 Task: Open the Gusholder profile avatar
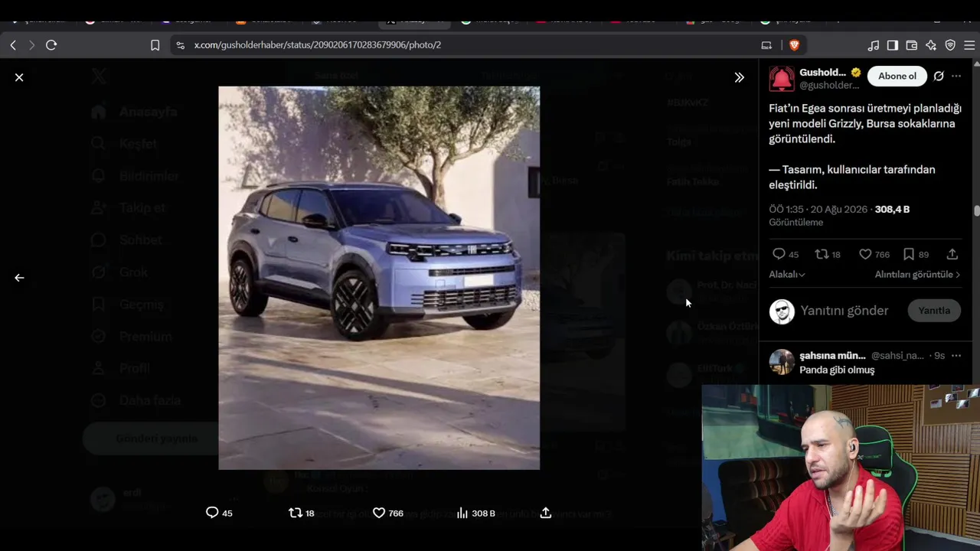(x=782, y=79)
